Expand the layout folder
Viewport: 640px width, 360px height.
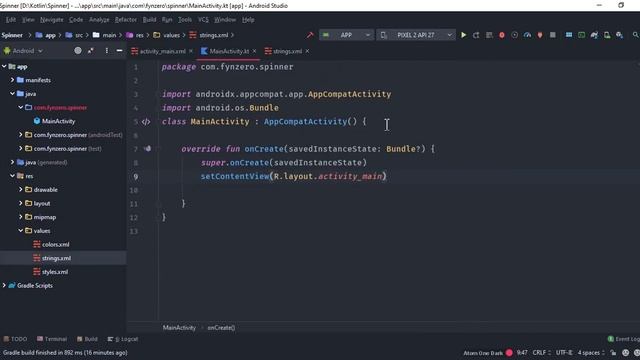20,203
